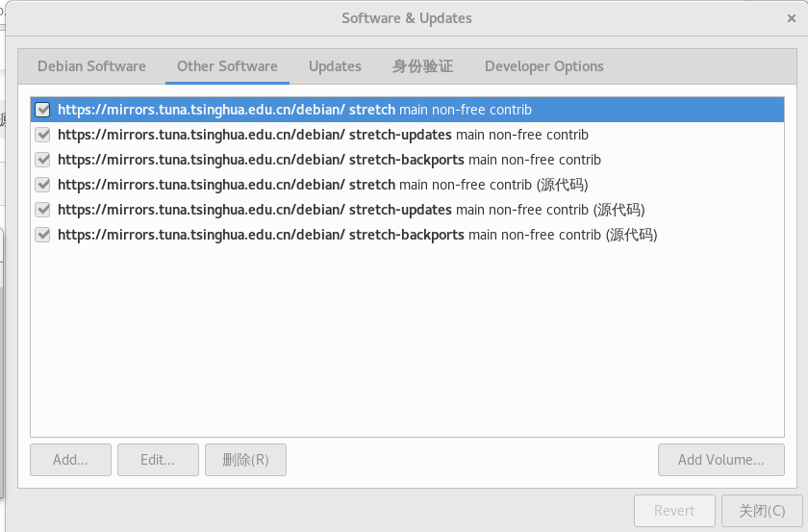Image resolution: width=808 pixels, height=532 pixels.
Task: Select the stretch (源代码) row text
Action: click(322, 185)
